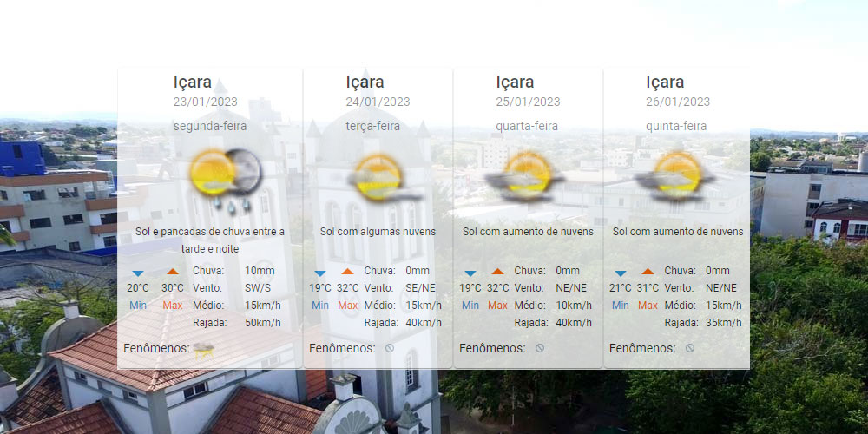Click the orange maximum arrow above 30°C
Image resolution: width=868 pixels, height=434 pixels.
click(172, 273)
